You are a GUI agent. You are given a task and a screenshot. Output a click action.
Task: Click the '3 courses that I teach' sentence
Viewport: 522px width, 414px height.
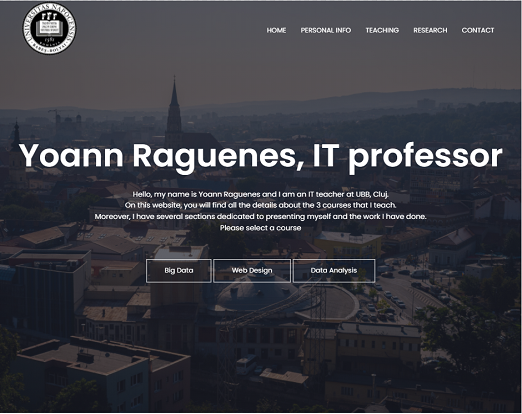pos(261,205)
